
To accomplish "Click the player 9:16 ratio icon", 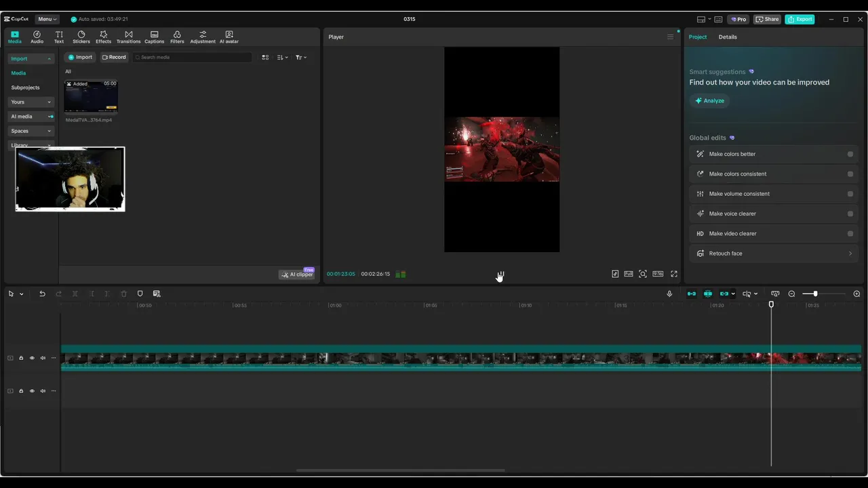I will click(658, 274).
